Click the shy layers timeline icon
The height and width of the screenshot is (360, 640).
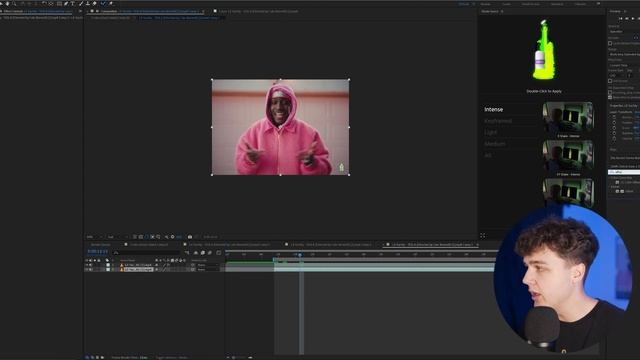click(x=196, y=253)
